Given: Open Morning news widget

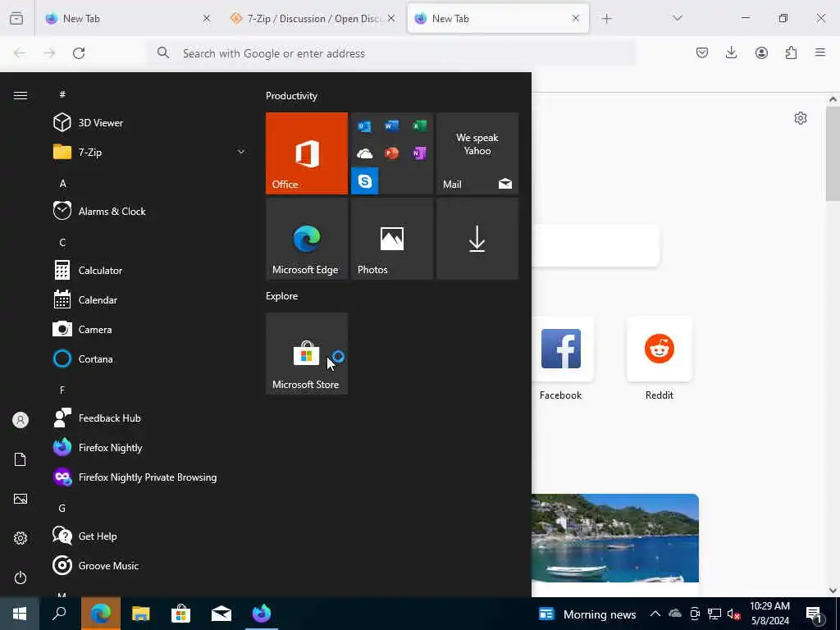Looking at the screenshot, I should coord(587,614).
